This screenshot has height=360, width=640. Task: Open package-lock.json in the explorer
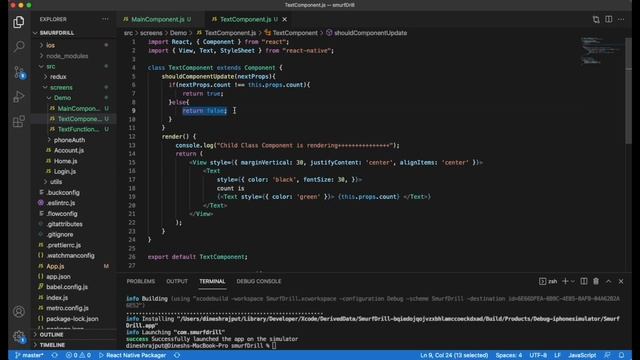72,319
